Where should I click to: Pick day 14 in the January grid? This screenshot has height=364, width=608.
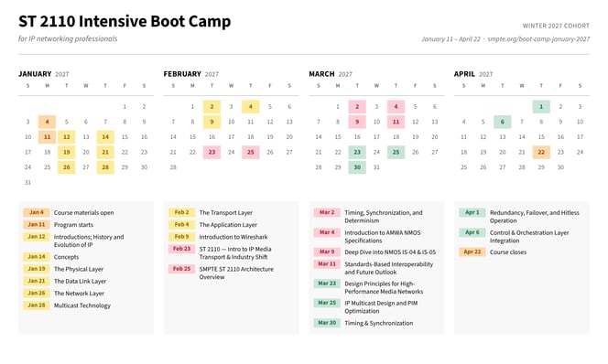pyautogui.click(x=105, y=136)
